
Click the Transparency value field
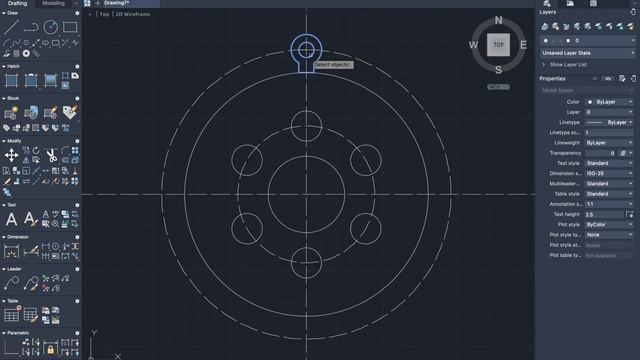pos(601,153)
